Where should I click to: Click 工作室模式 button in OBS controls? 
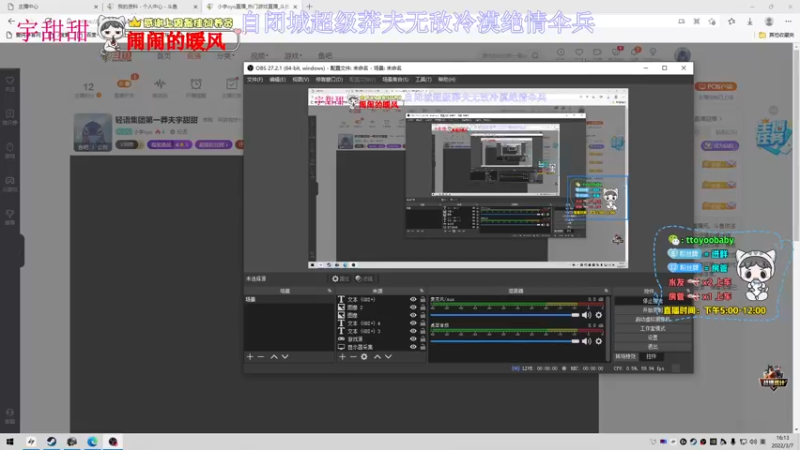653,329
